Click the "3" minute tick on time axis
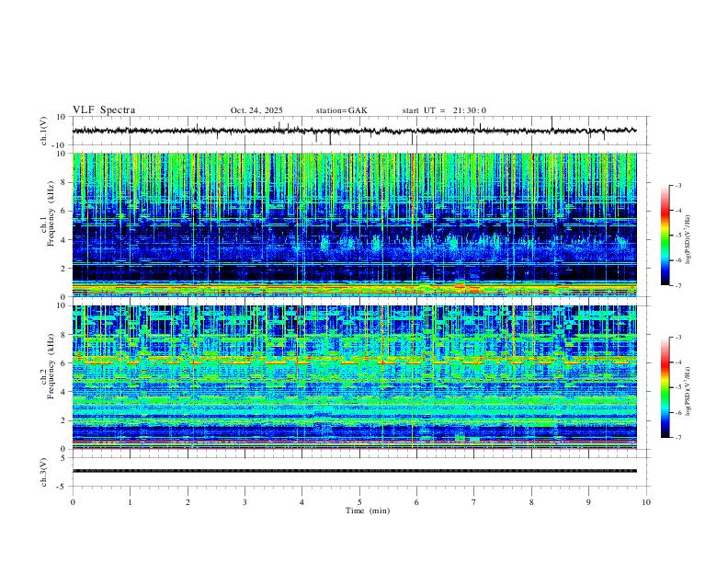 coord(245,502)
